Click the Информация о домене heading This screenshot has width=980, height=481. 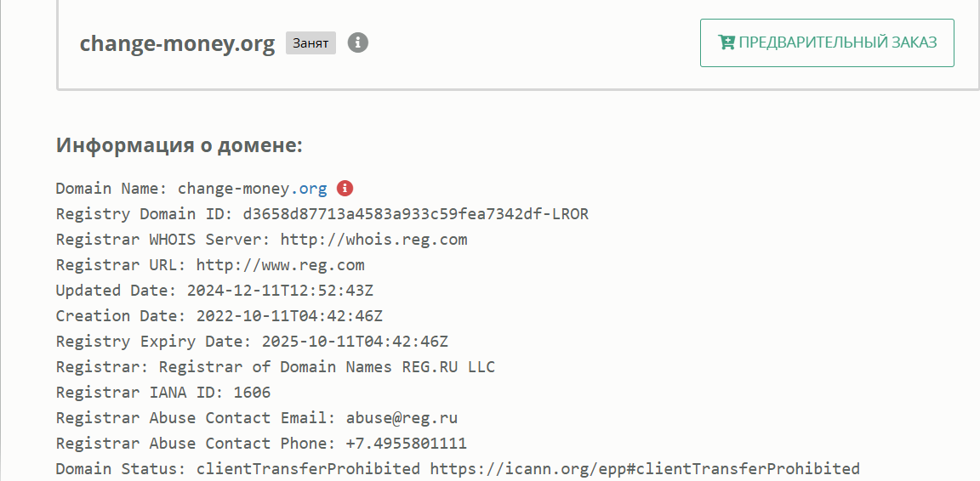[179, 145]
